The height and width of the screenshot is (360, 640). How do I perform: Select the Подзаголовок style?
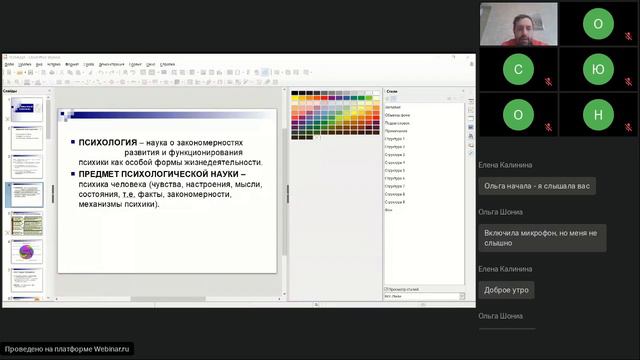(397, 123)
